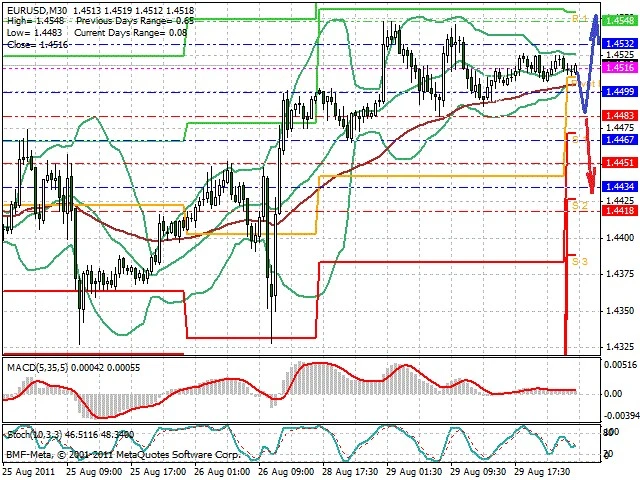640x480 pixels.
Task: Select the blue 1.4434 price level tag
Action: [x=621, y=187]
